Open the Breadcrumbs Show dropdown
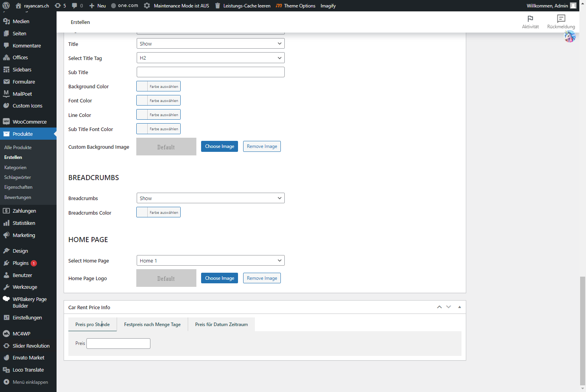586x392 pixels. point(211,198)
